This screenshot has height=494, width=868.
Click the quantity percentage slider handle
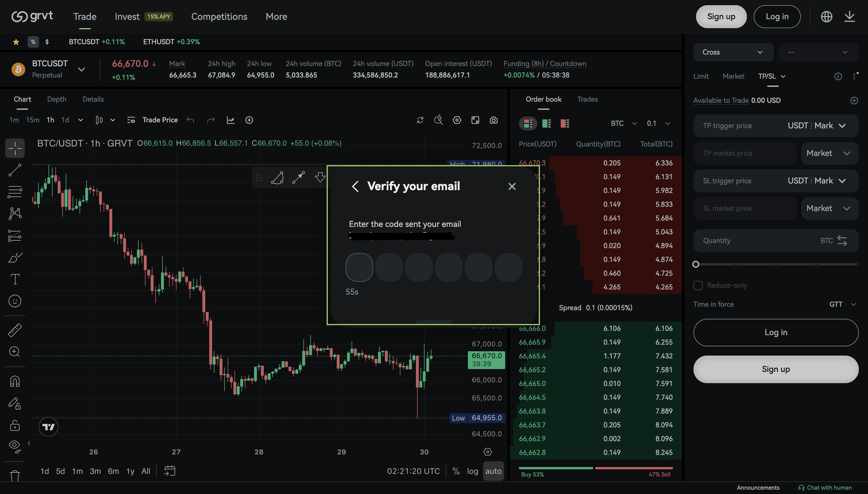696,264
